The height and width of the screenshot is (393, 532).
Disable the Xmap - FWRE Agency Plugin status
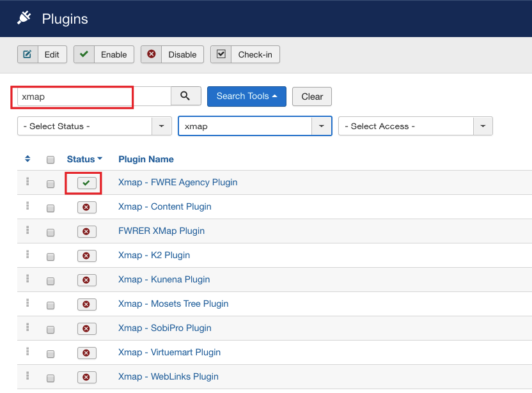86,183
